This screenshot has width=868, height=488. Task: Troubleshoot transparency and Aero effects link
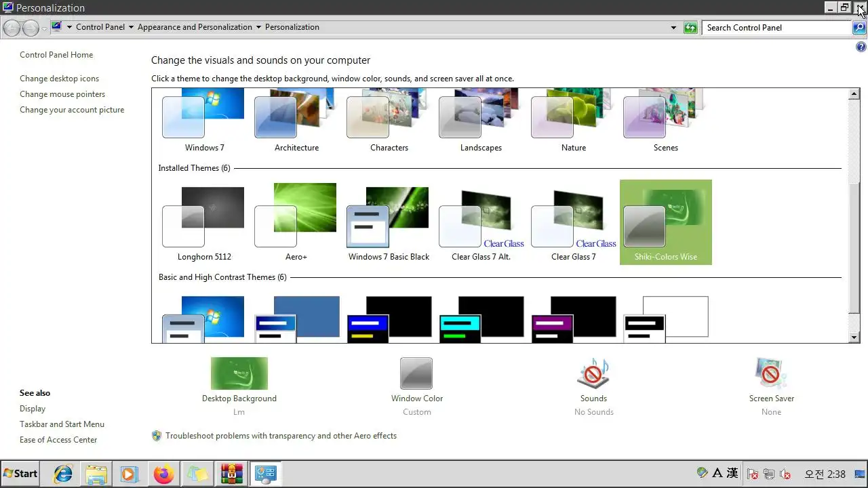(x=281, y=436)
